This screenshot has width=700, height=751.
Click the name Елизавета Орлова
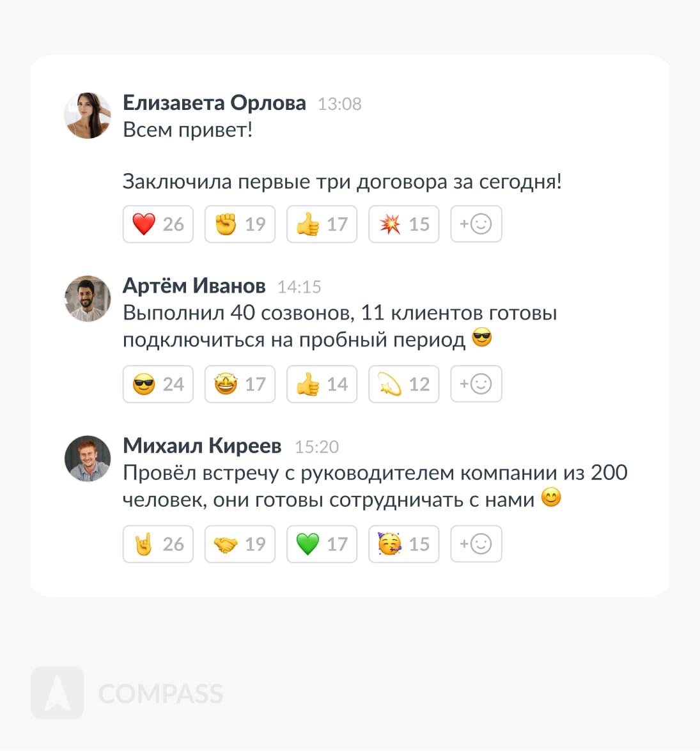point(214,103)
